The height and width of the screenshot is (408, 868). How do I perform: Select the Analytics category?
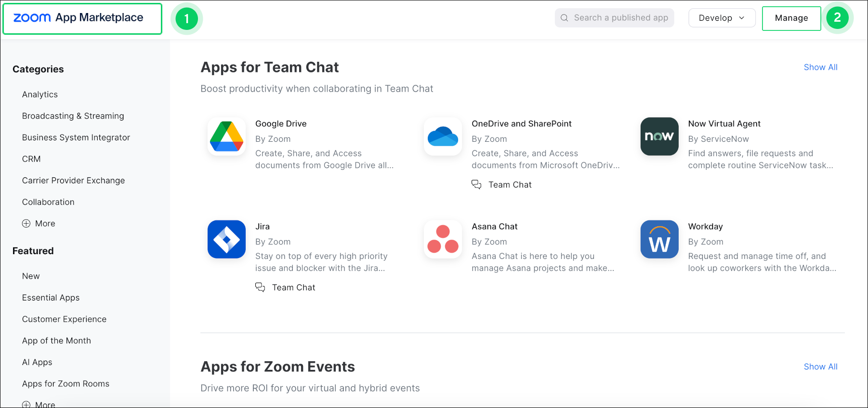tap(40, 95)
